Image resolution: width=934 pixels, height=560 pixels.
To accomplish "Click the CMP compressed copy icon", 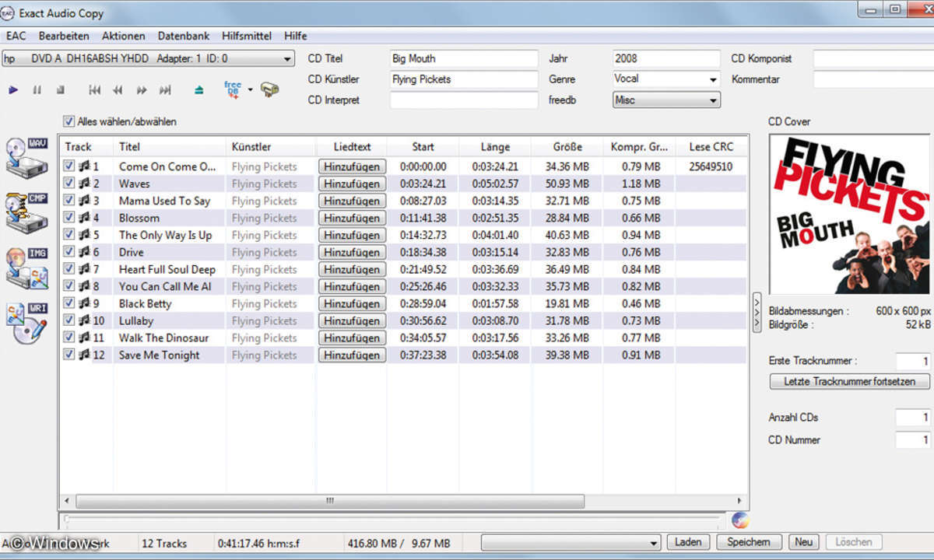I will click(27, 212).
